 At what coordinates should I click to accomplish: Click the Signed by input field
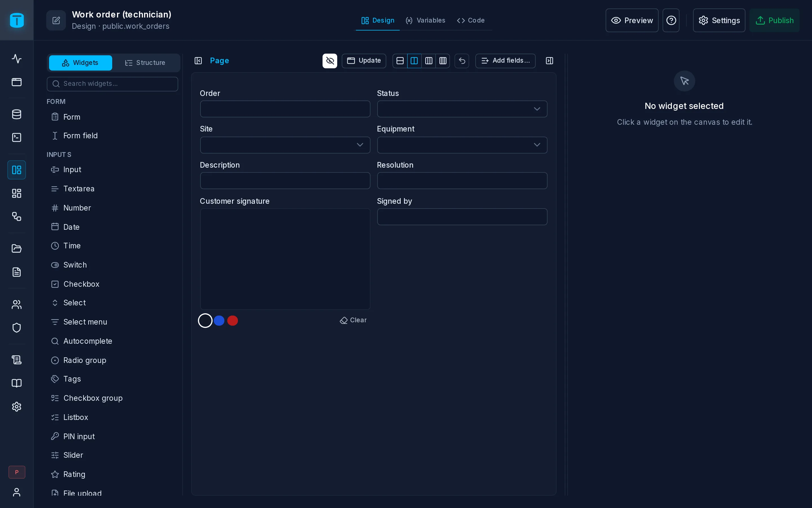tap(462, 217)
